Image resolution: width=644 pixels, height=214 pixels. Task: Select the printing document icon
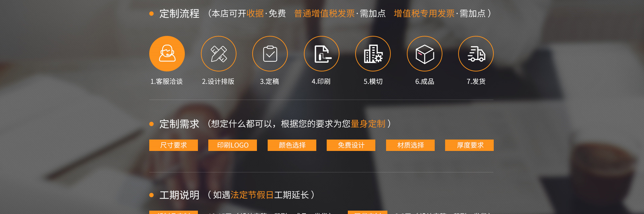click(x=322, y=54)
